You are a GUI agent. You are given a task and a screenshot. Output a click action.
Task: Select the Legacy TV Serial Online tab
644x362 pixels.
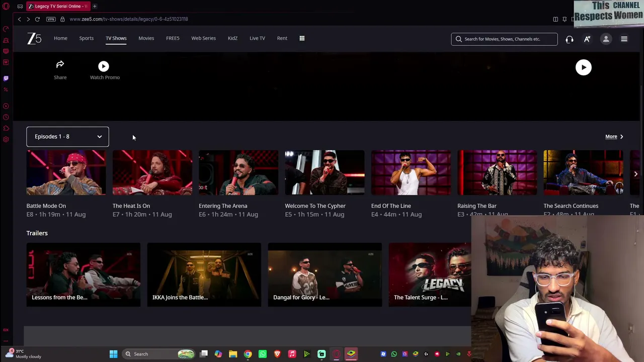tap(58, 6)
